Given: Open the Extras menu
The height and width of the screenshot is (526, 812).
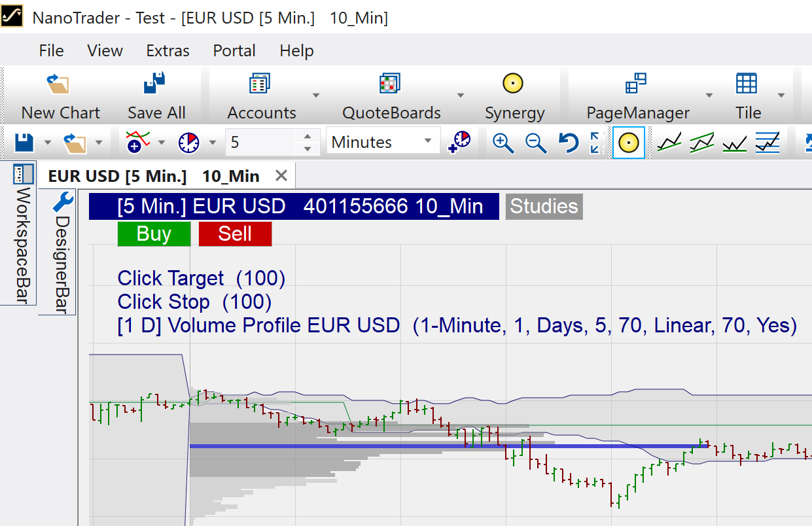Looking at the screenshot, I should (168, 51).
